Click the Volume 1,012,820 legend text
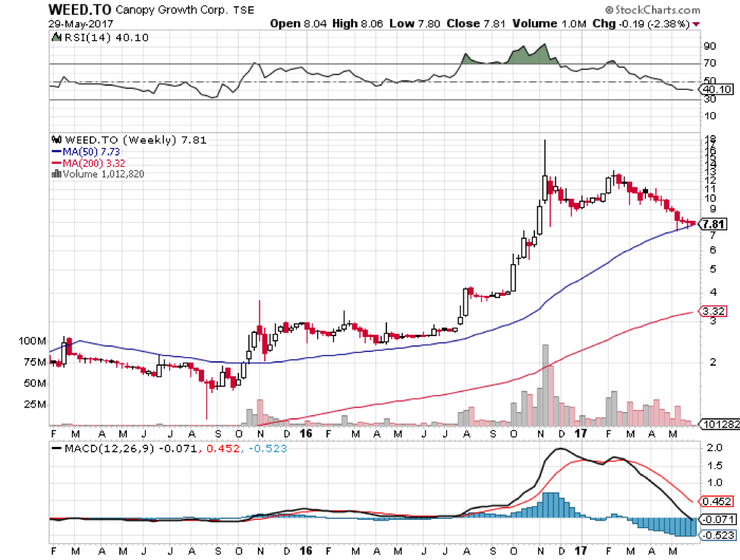The image size is (740, 560). pyautogui.click(x=103, y=174)
